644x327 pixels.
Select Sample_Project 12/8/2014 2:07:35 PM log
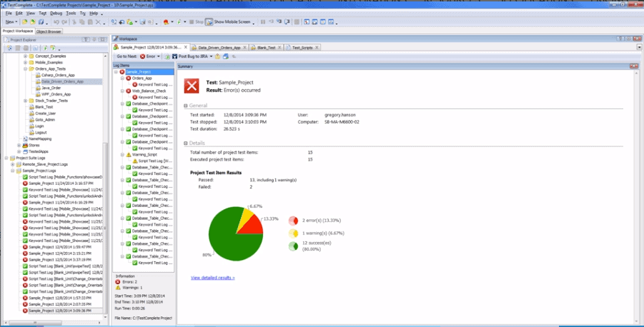coord(56,304)
